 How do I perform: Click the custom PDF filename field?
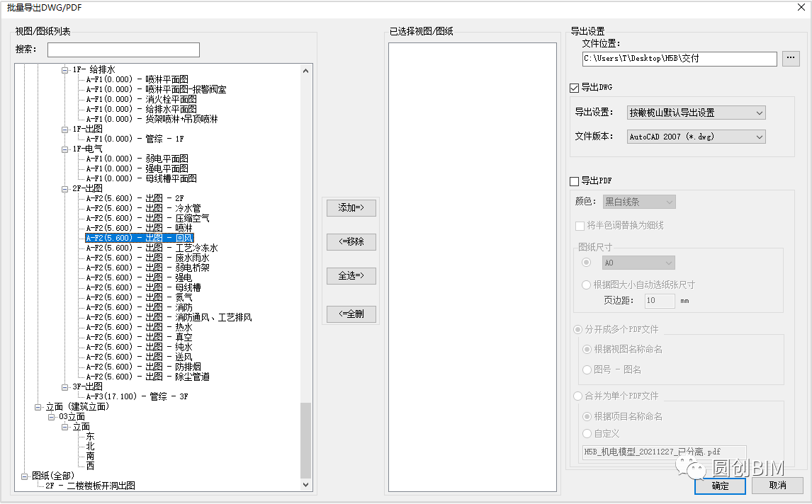click(665, 452)
